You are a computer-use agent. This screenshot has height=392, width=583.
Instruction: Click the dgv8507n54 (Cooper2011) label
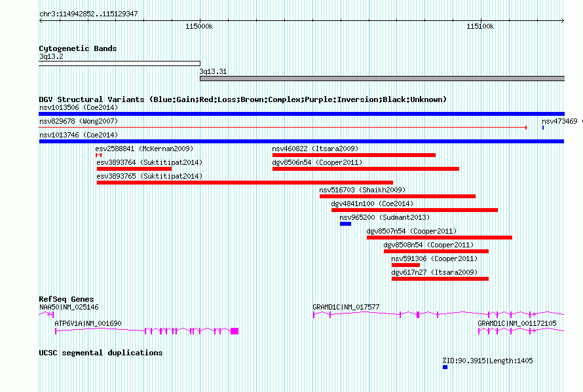411,231
